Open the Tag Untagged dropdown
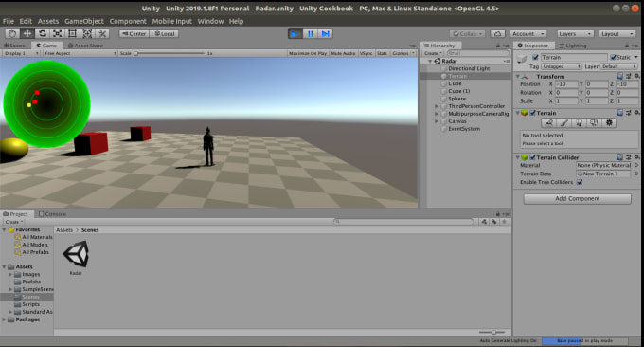 click(x=561, y=66)
